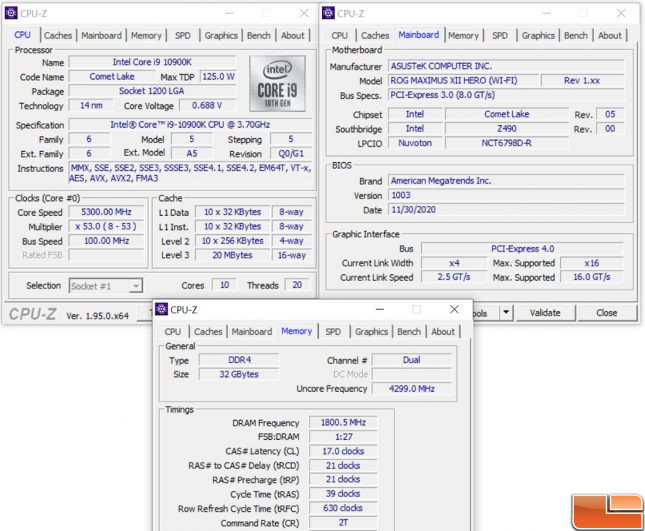Screen dimensions: 645x531
Task: Click the Cores count value 10
Action: (x=224, y=285)
